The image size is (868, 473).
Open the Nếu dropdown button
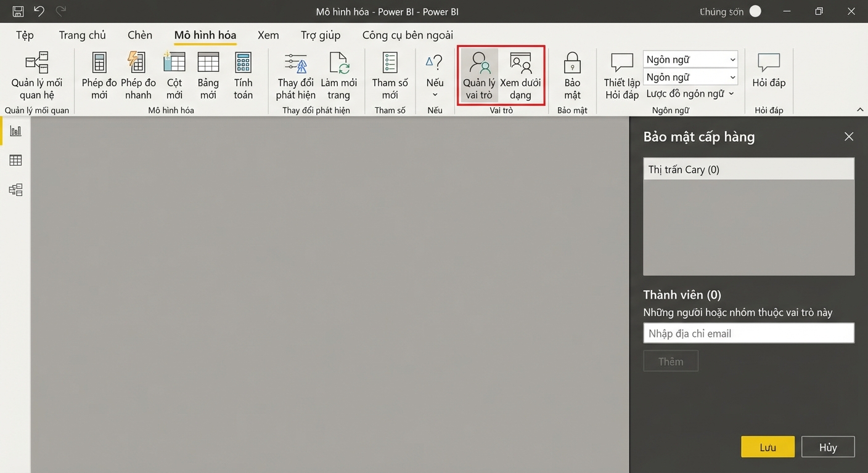tap(435, 76)
